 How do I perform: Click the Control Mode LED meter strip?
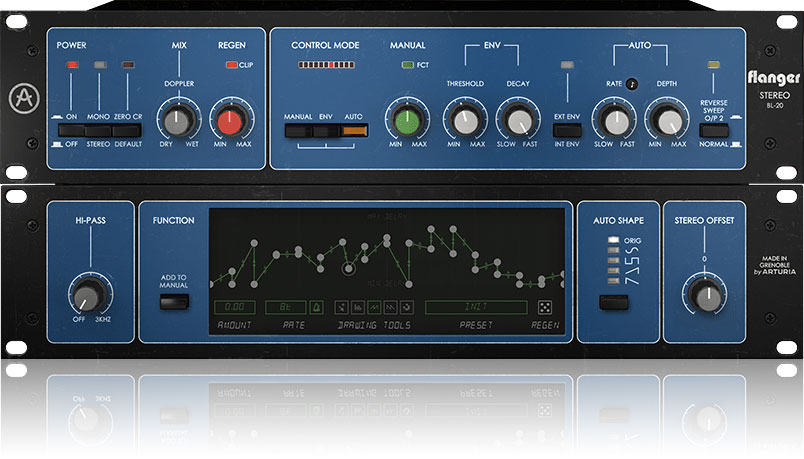(x=326, y=65)
